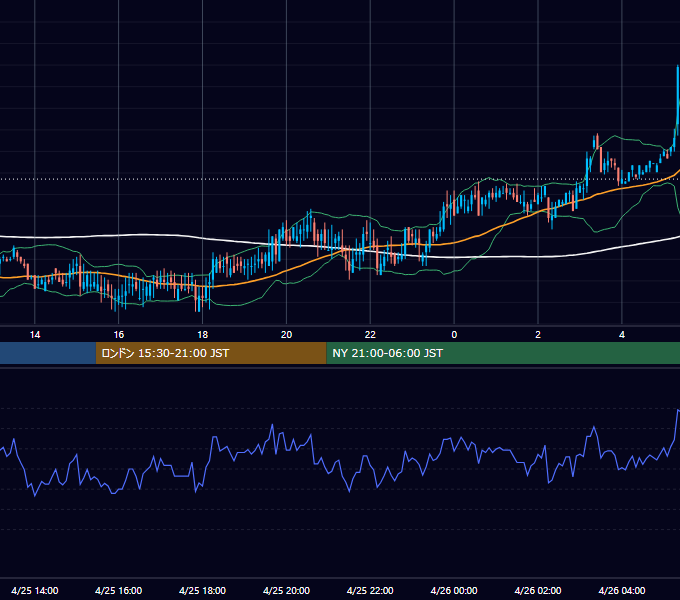Click the 16 hour label on price chart
The height and width of the screenshot is (600, 680).
tap(118, 335)
